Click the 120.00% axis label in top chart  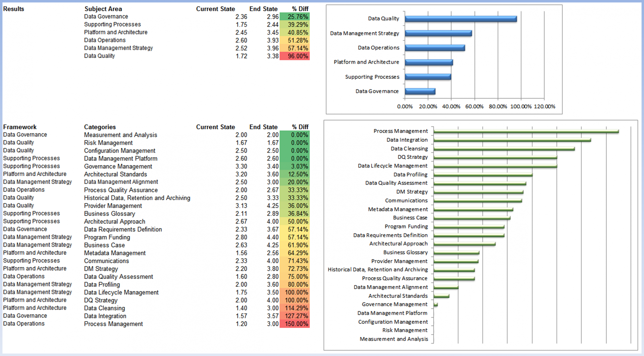(x=544, y=106)
